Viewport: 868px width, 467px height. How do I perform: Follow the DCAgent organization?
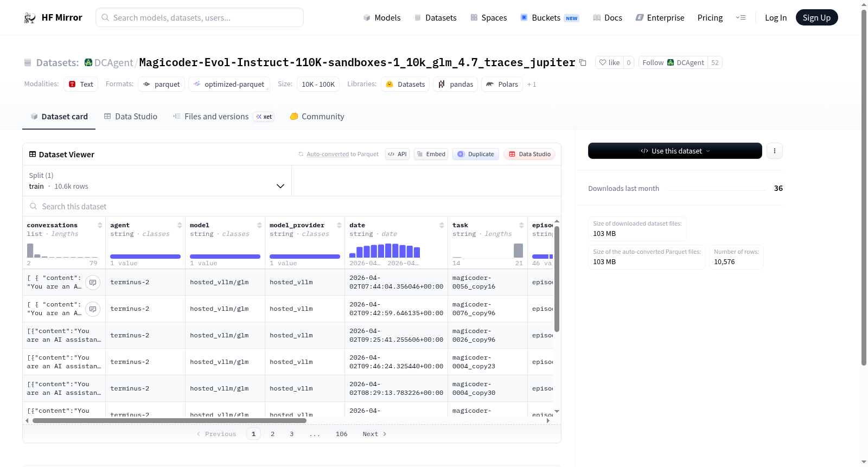coord(673,62)
